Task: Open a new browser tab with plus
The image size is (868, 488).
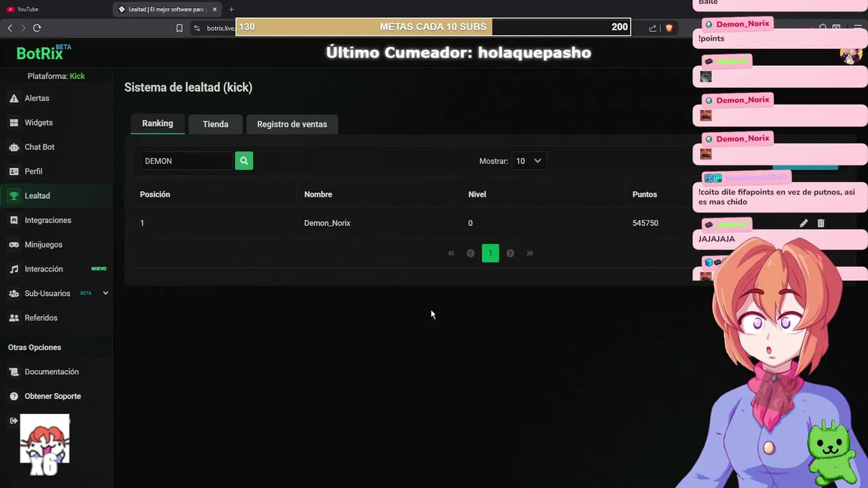Action: pyautogui.click(x=231, y=9)
